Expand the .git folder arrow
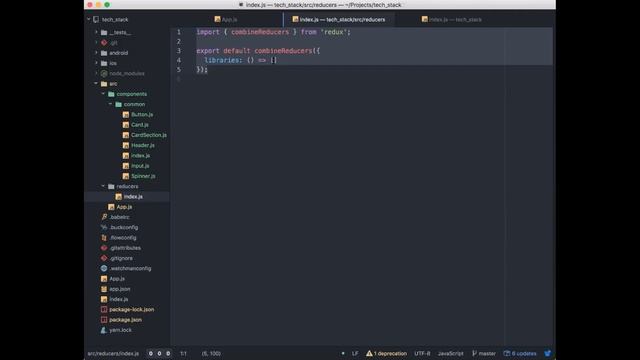The width and height of the screenshot is (640, 360). pos(96,42)
